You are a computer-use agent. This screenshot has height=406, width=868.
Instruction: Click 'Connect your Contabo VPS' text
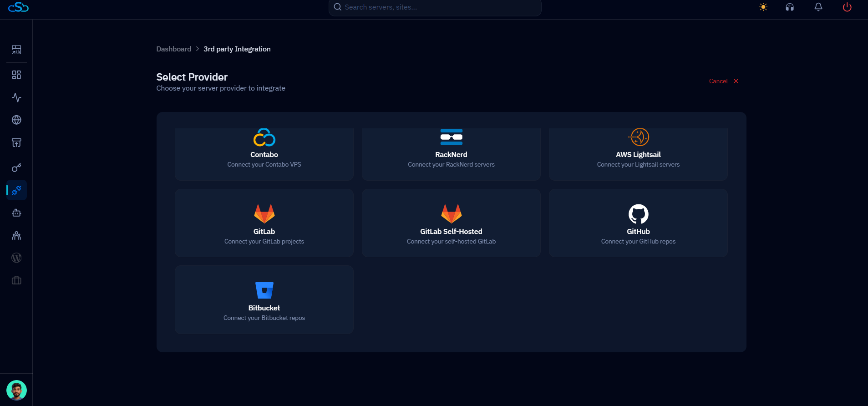pyautogui.click(x=264, y=165)
